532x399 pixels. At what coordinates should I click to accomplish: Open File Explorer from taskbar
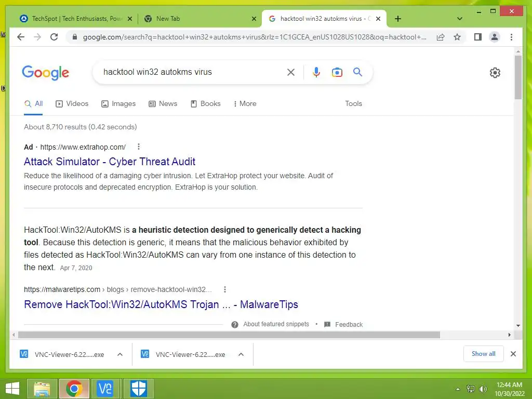[x=42, y=389]
